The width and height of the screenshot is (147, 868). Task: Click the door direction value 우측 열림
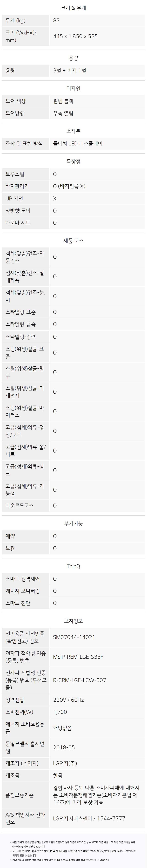click(x=63, y=113)
